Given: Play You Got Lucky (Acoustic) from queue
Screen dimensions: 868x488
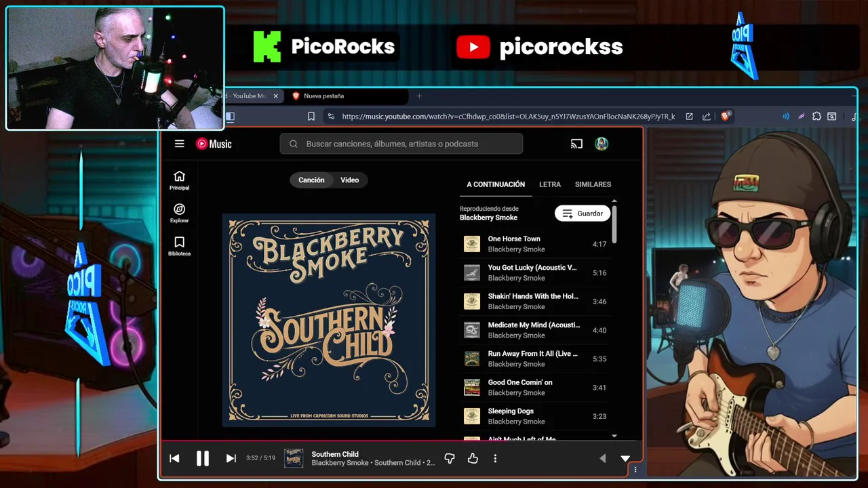Looking at the screenshot, I should coord(534,272).
